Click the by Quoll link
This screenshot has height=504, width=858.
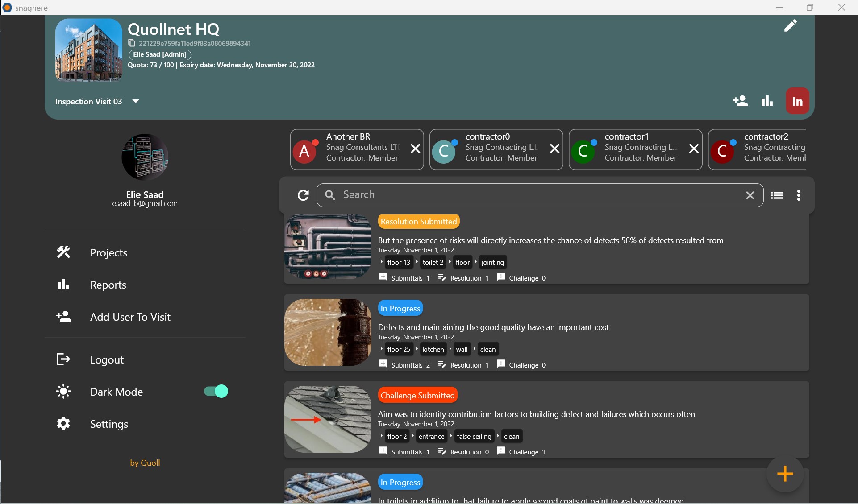pos(145,463)
